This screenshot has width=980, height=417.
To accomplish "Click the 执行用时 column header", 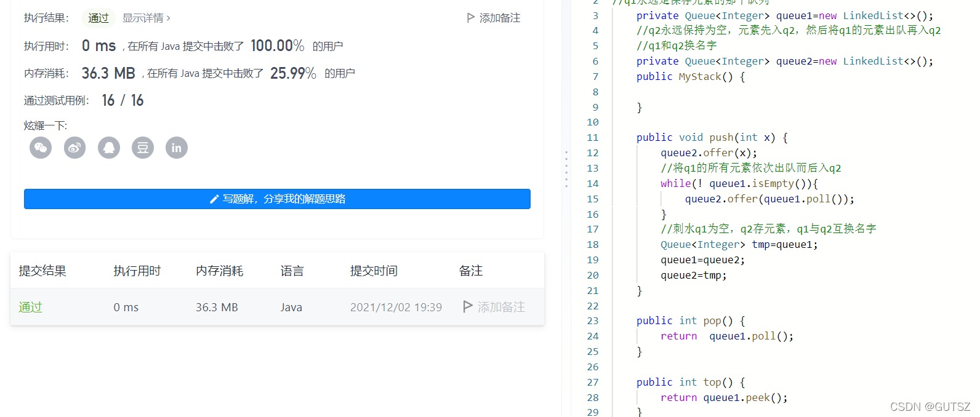I will [x=137, y=271].
